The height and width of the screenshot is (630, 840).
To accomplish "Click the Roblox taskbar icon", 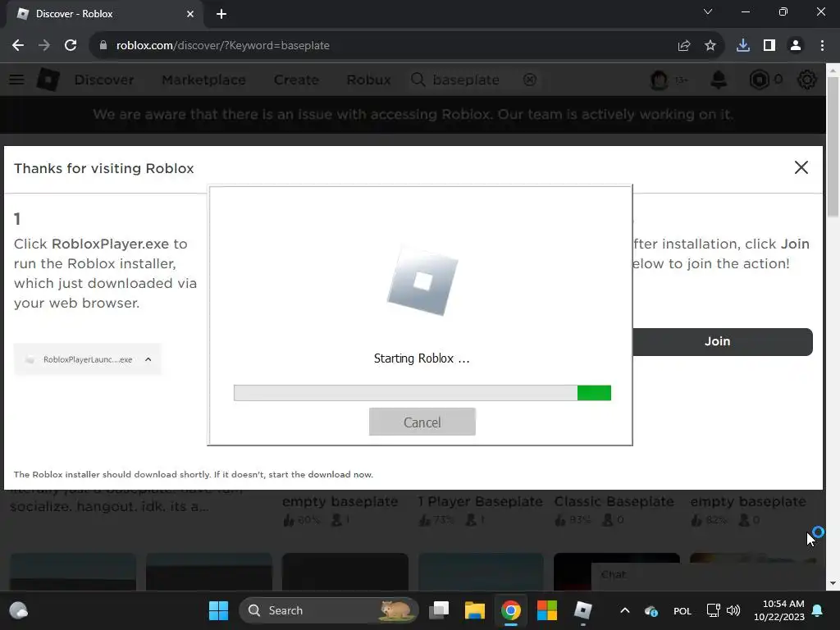I will (583, 610).
